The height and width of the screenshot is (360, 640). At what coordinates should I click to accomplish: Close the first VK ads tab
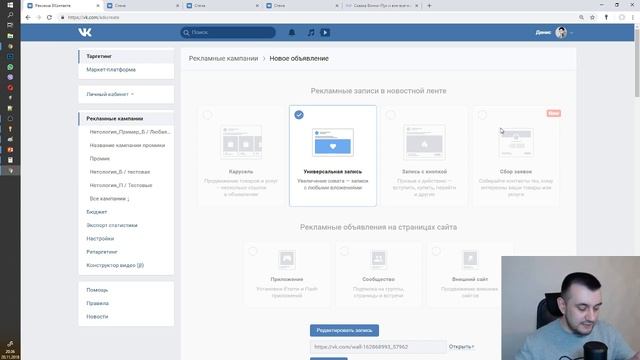(98, 6)
